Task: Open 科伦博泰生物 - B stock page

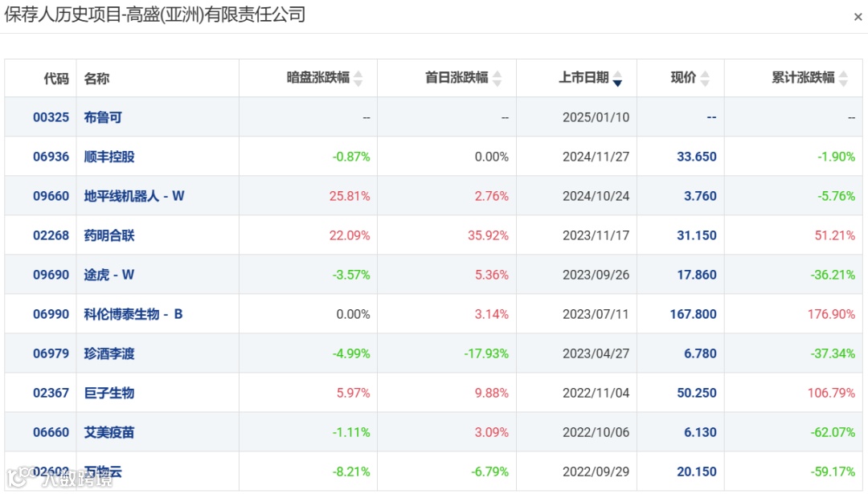Action: pyautogui.click(x=133, y=313)
